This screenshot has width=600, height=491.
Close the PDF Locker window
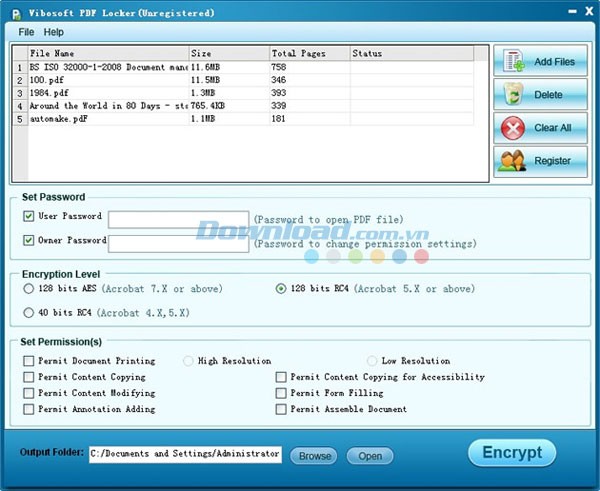tap(589, 11)
